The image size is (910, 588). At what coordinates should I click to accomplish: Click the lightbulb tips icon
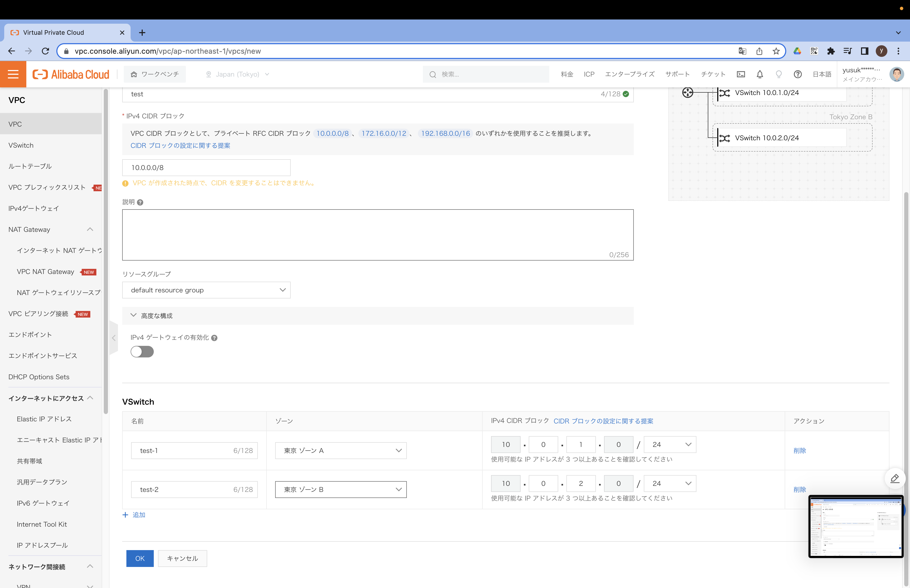(x=779, y=74)
